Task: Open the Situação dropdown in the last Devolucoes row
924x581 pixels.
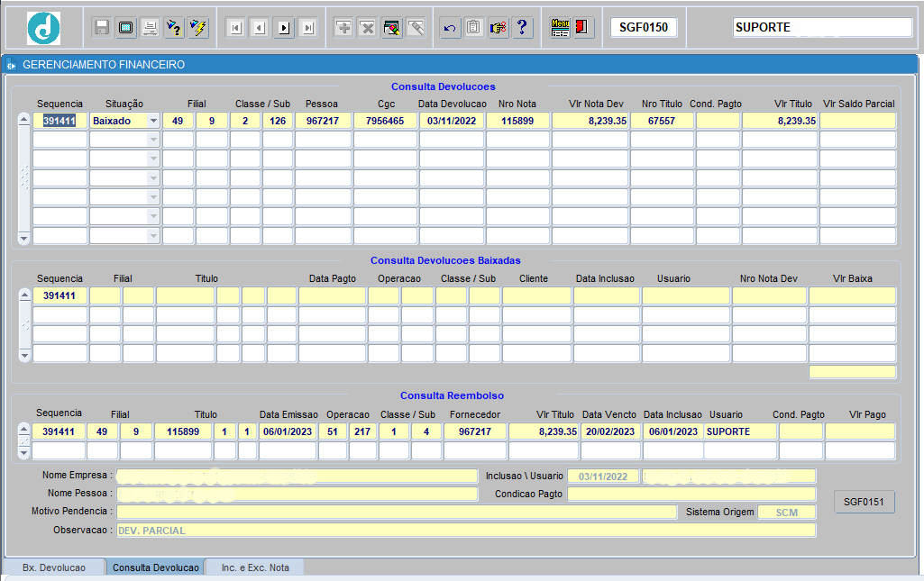Action: 153,235
